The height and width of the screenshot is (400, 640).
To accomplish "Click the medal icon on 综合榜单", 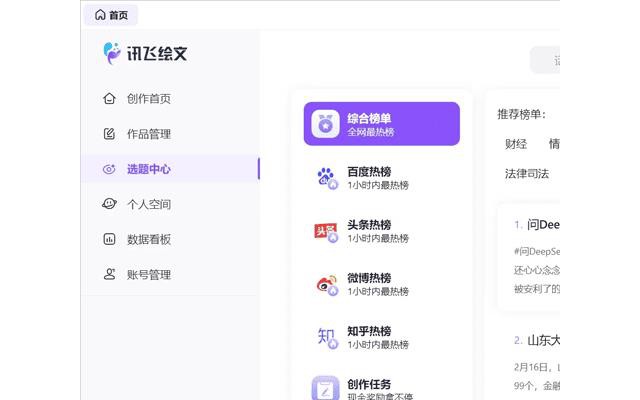I will coord(325,124).
